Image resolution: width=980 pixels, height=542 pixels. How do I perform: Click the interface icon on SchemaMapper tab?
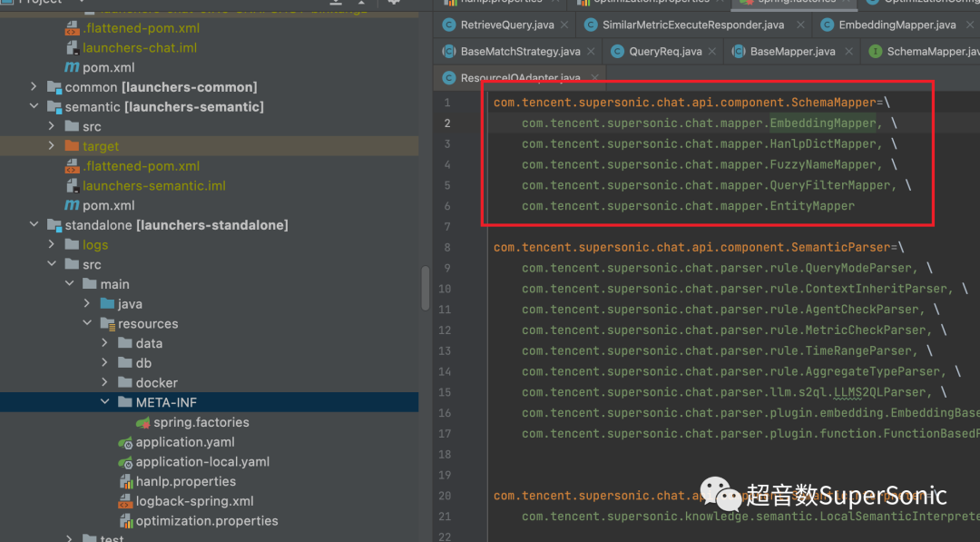[876, 52]
